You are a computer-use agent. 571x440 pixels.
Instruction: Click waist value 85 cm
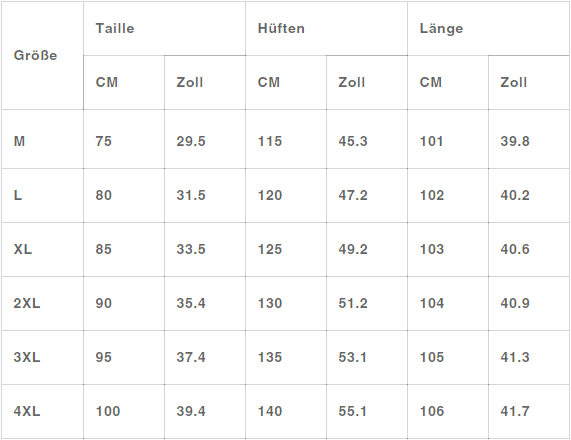click(103, 249)
